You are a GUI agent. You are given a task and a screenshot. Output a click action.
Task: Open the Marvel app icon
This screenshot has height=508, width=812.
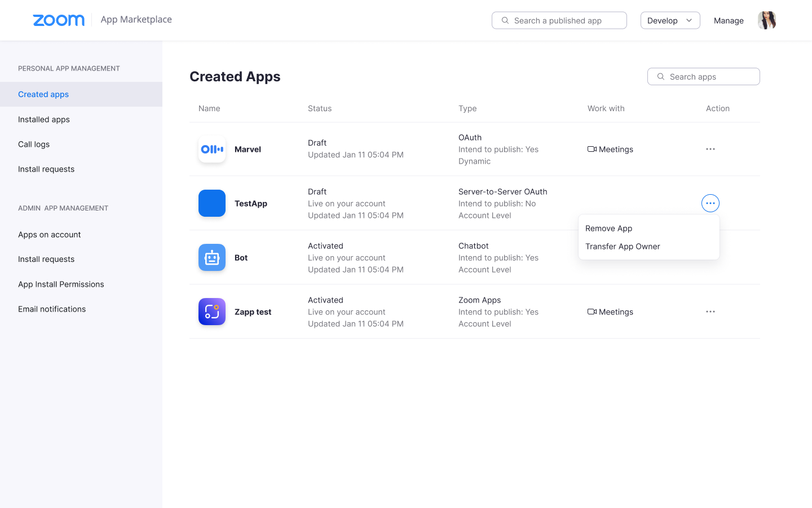211,149
